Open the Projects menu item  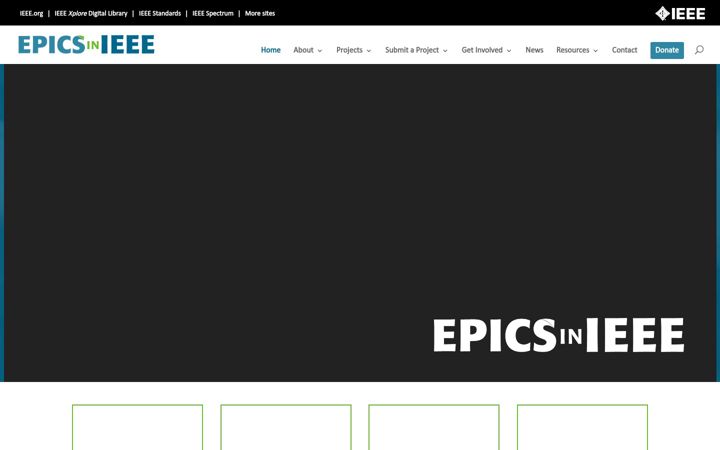[x=349, y=50]
